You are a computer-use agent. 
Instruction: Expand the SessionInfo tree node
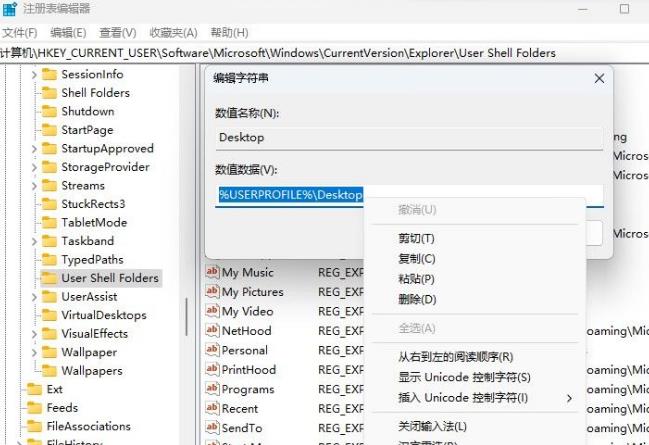click(x=35, y=74)
